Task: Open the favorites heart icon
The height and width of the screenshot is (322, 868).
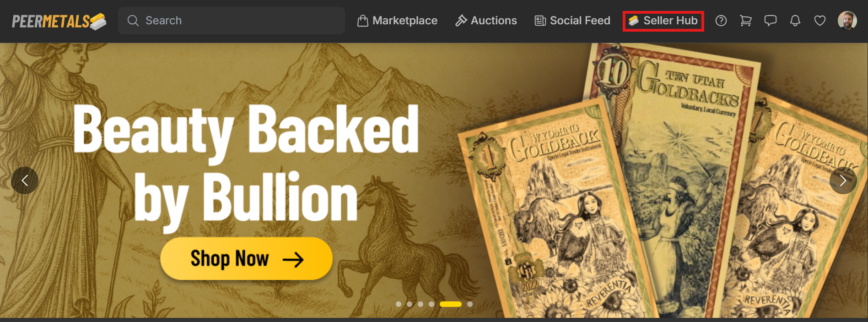Action: click(x=820, y=21)
